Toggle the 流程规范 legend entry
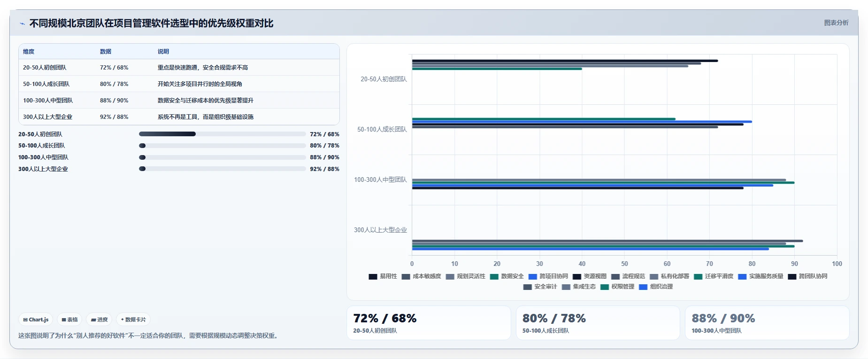This screenshot has height=359, width=868. pos(628,276)
